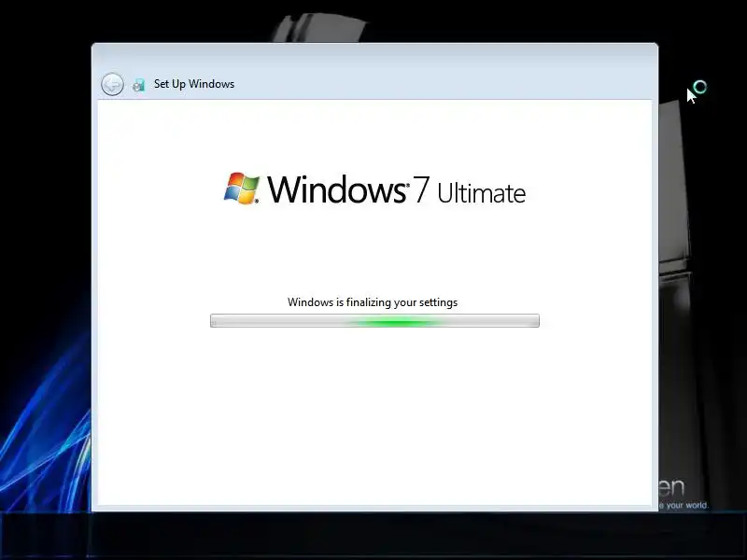747x560 pixels.
Task: Click the 'Set Up Windows' title text
Action: tap(194, 84)
